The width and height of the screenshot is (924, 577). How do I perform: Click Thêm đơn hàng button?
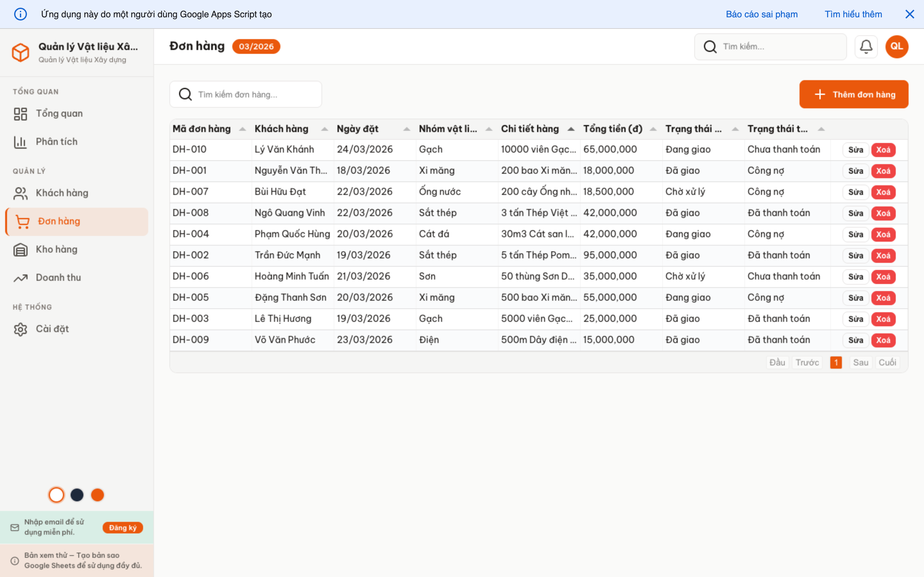click(854, 94)
